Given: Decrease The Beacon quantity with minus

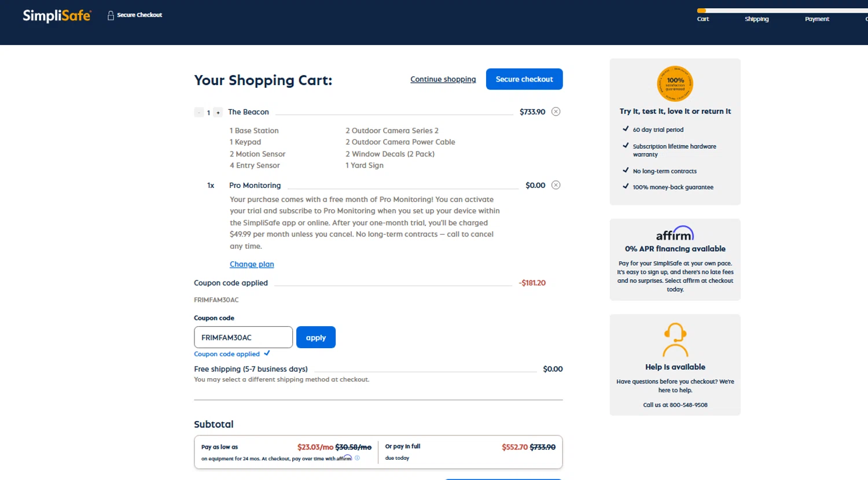Looking at the screenshot, I should (198, 112).
